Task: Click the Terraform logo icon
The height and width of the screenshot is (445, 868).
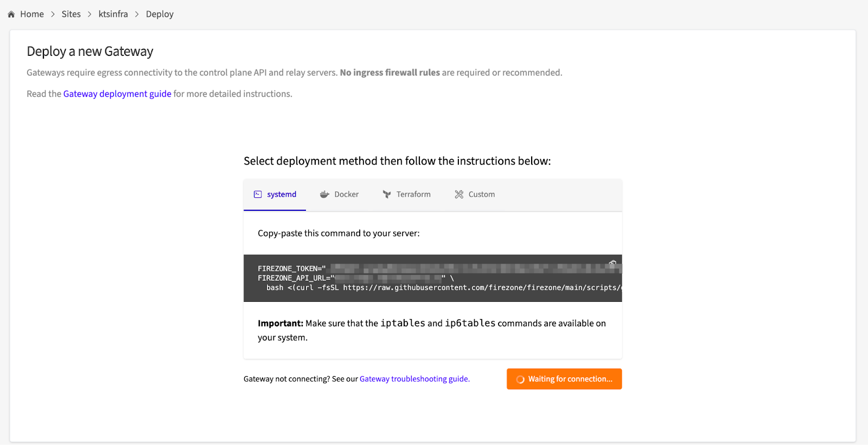Action: (x=387, y=195)
